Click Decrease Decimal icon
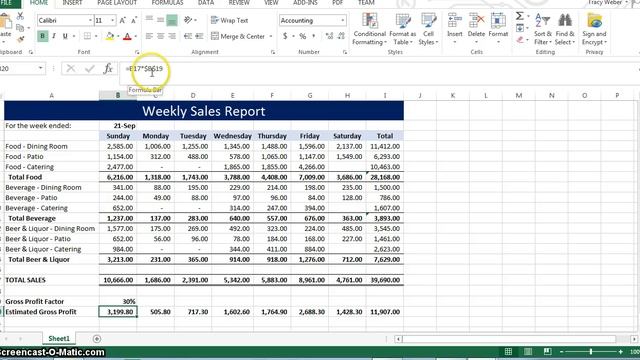The image size is (640, 360). pyautogui.click(x=341, y=36)
